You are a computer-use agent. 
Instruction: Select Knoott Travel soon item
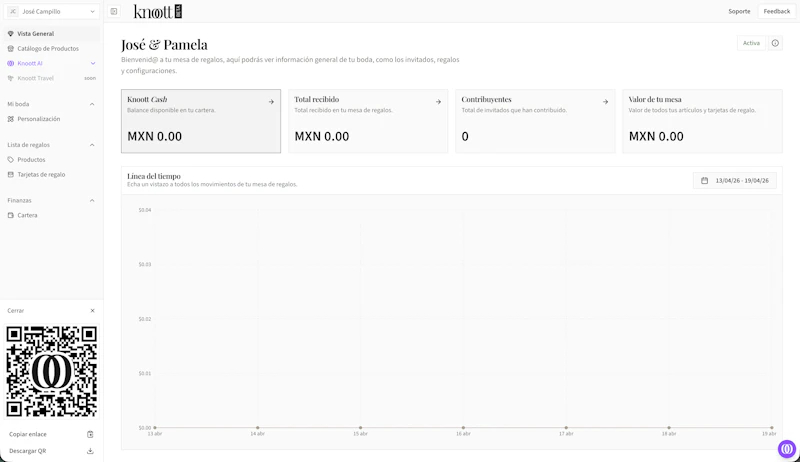point(51,78)
